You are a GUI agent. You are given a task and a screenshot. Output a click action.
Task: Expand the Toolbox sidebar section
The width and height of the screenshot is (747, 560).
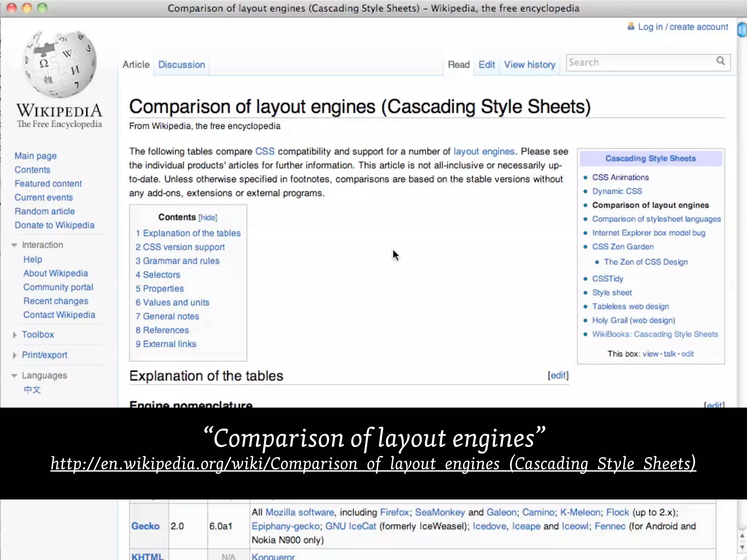pyautogui.click(x=15, y=335)
